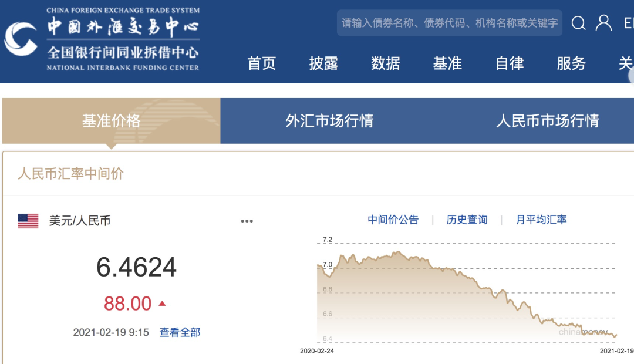
Task: Click the red 88.00 change value
Action: tap(127, 304)
